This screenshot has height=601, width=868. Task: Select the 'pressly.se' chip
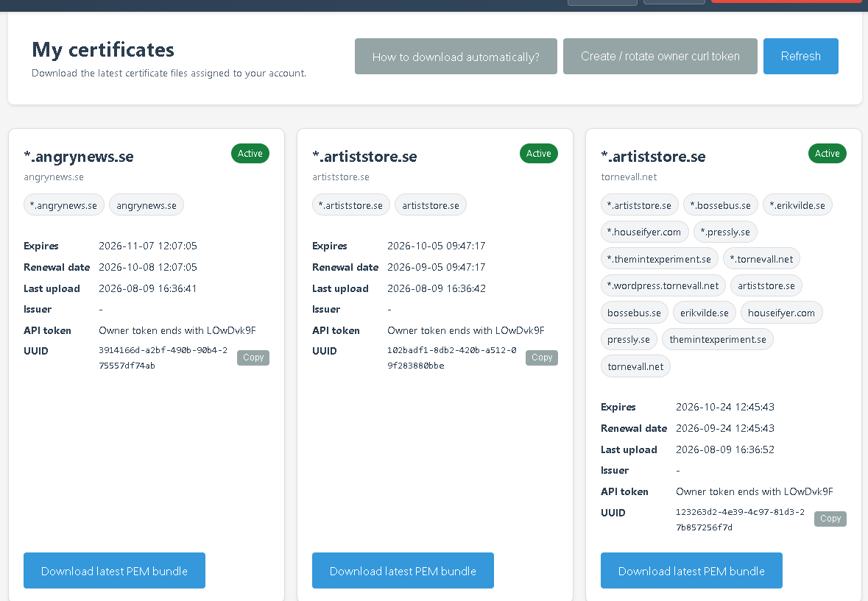(x=629, y=339)
